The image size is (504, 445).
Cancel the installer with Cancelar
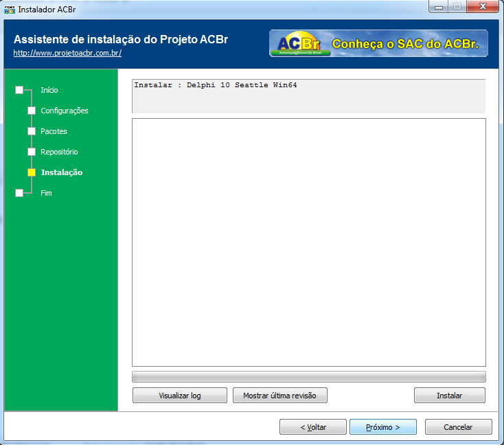click(x=459, y=426)
